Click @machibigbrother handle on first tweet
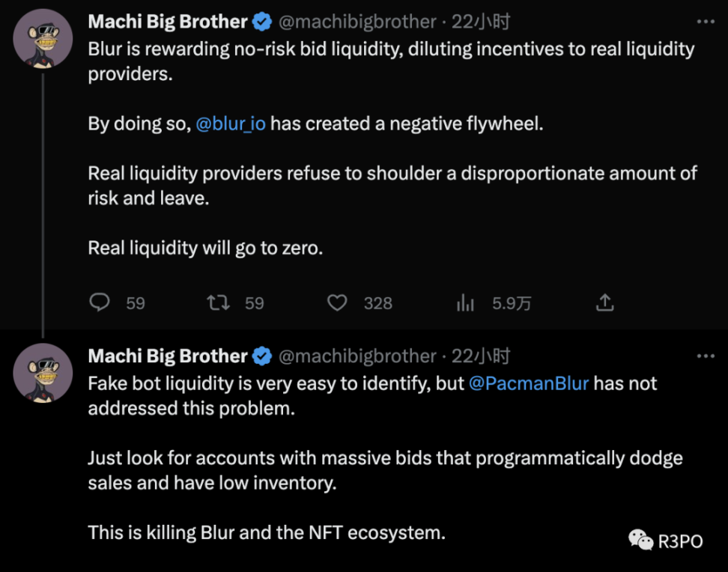 357,22
